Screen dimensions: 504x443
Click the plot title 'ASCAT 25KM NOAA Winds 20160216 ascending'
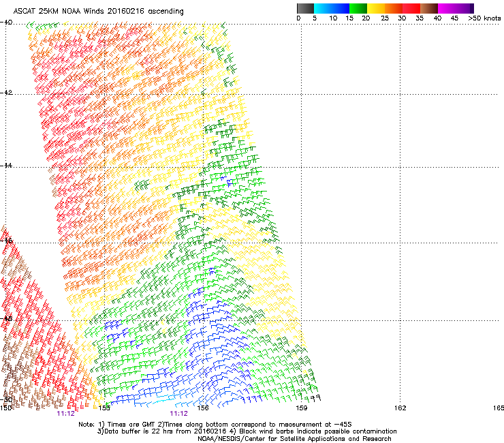tap(98, 12)
